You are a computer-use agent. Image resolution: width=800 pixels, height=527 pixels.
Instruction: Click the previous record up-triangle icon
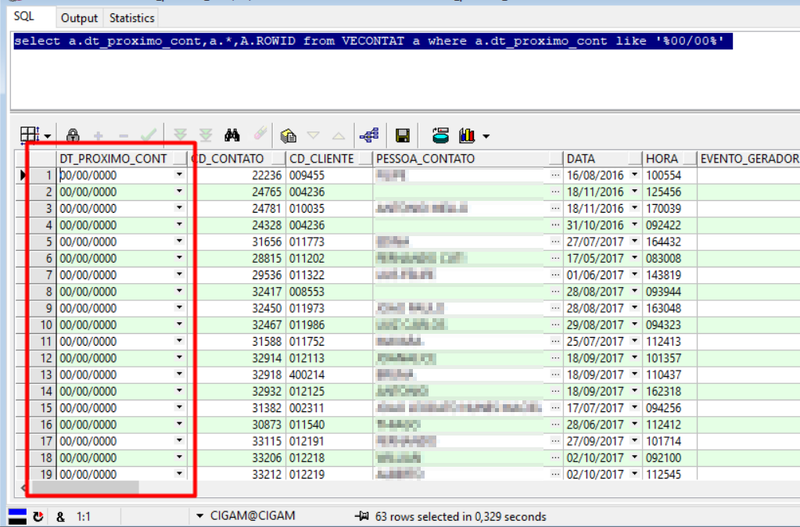pos(338,136)
